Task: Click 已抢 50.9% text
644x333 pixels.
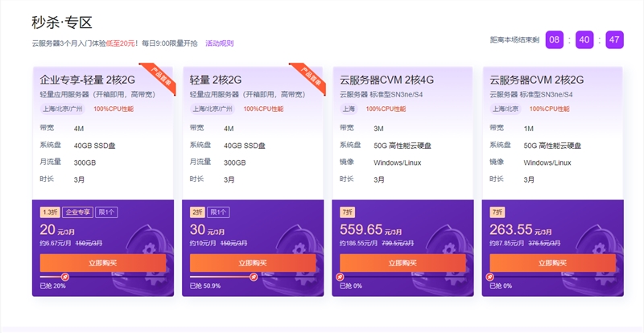Action: 205,286
